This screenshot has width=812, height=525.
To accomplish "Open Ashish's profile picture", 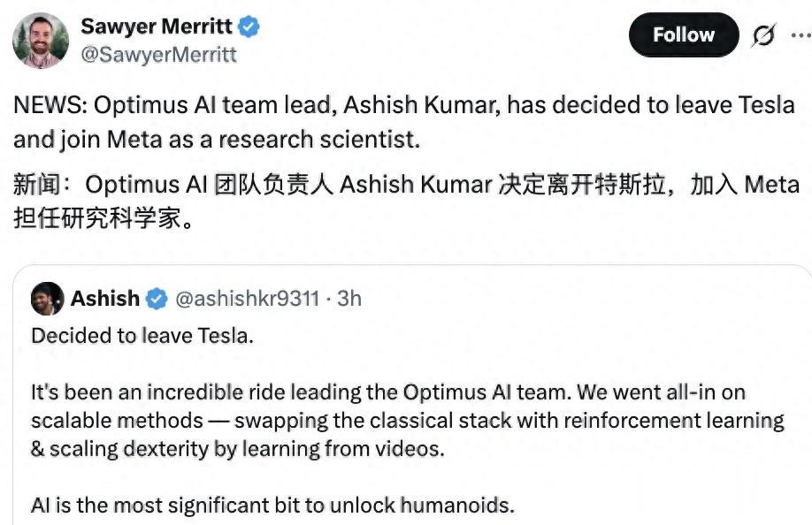I will (49, 299).
